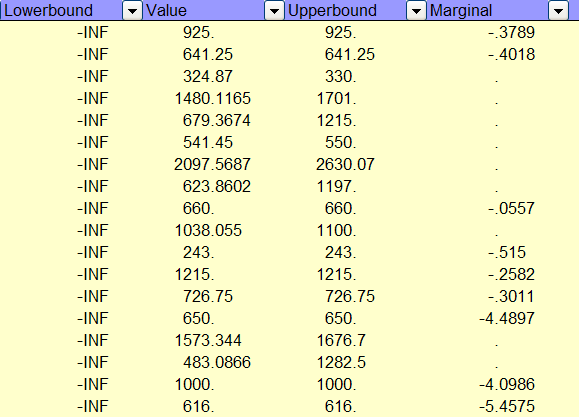Open the Value column filter dropdown
The height and width of the screenshot is (417, 579).
[274, 11]
